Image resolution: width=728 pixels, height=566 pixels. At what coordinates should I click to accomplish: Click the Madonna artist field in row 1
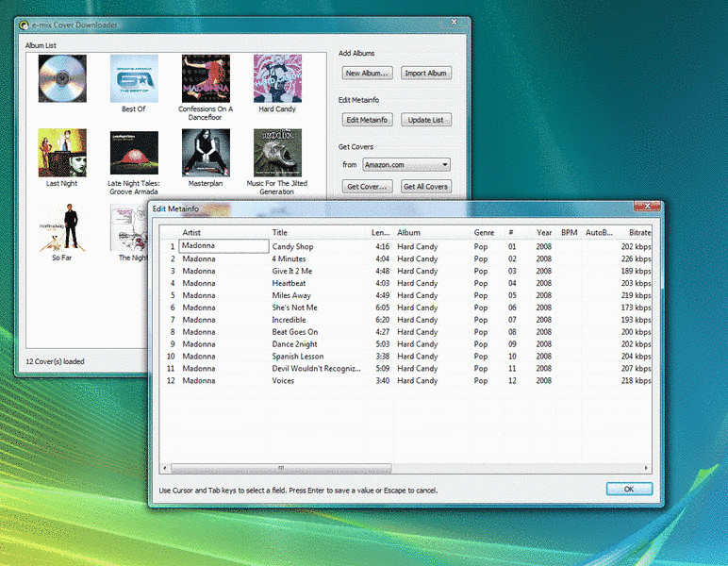click(223, 246)
